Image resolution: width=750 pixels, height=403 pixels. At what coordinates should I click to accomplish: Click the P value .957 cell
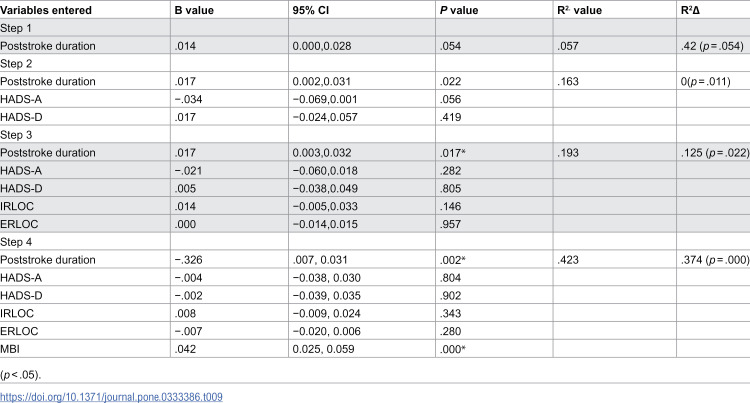coord(450,224)
